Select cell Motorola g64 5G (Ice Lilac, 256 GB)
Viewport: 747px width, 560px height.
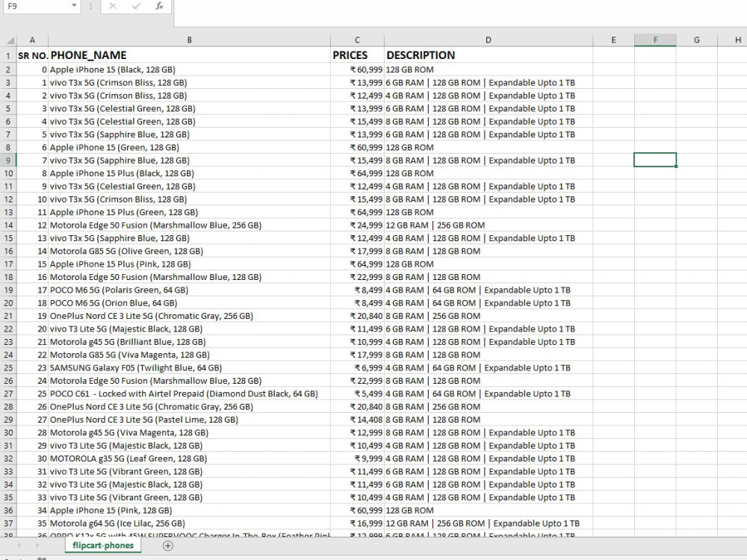(x=189, y=523)
